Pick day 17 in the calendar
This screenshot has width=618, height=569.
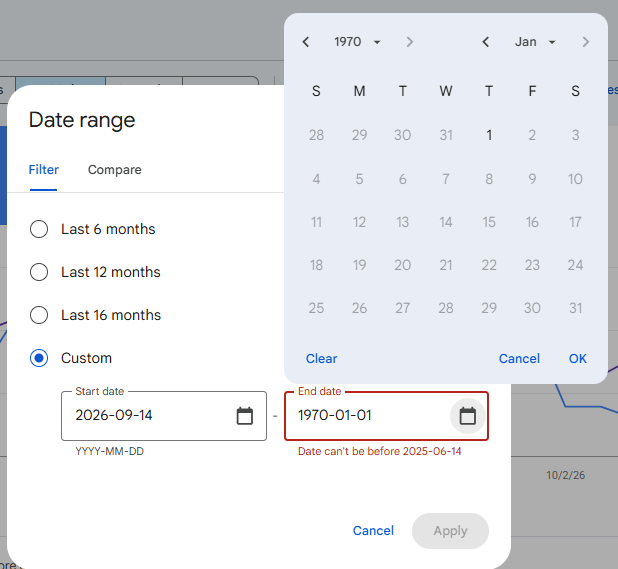point(575,222)
